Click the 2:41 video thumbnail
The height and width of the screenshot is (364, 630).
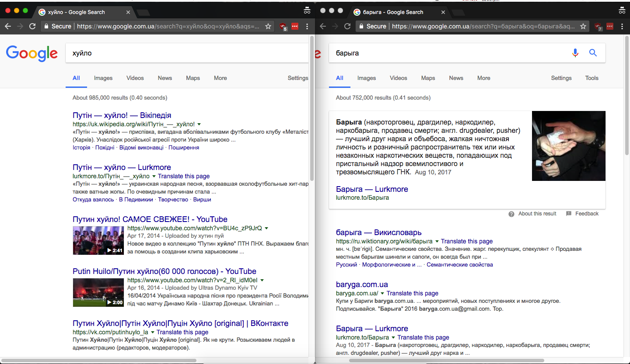click(98, 240)
